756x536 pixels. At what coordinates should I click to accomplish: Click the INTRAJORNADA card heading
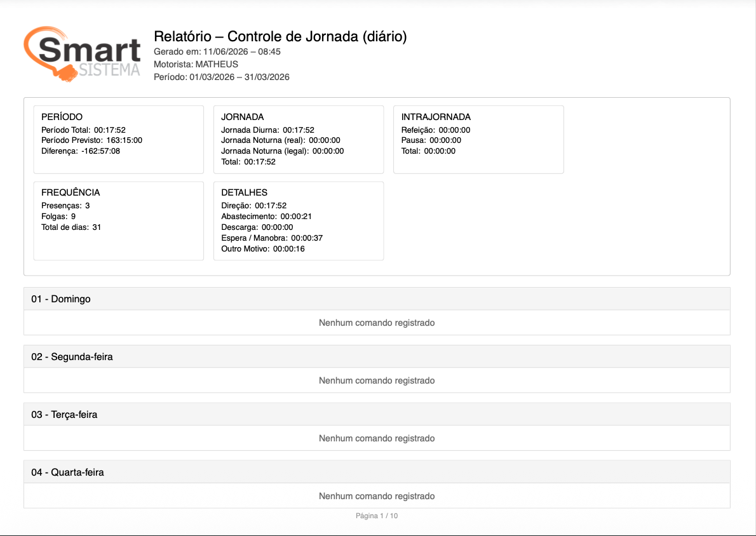point(436,117)
